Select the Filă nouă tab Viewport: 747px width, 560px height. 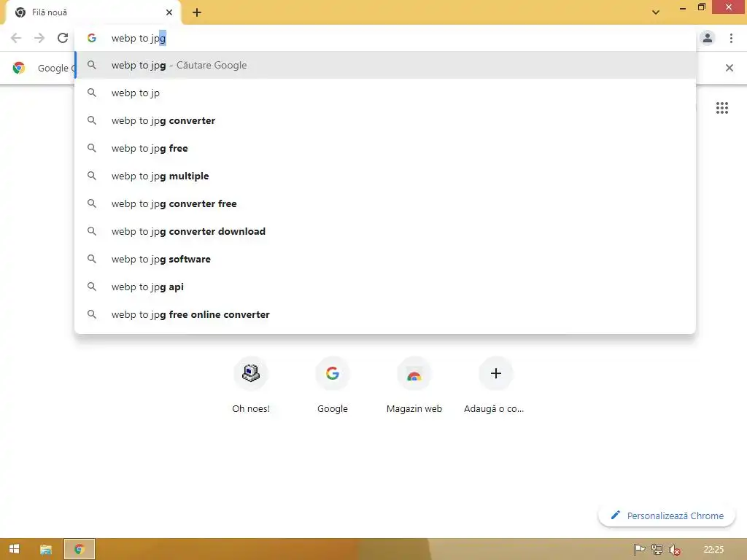(x=93, y=12)
